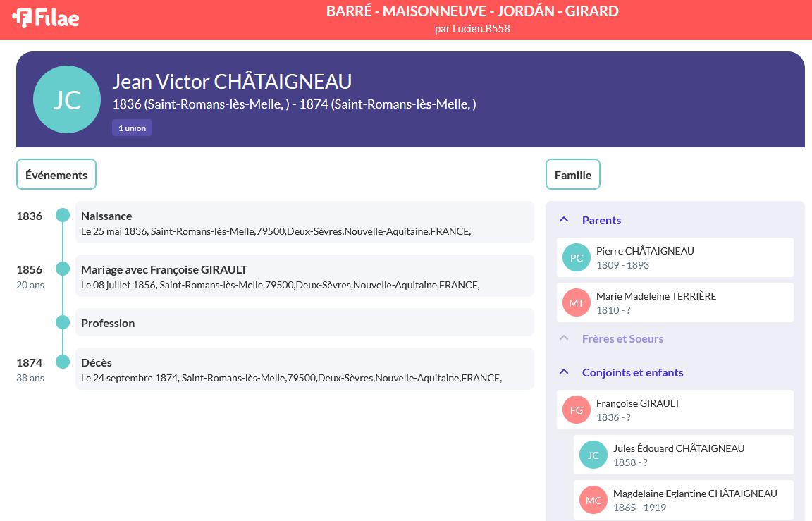Screen dimensions: 812x521
Task: Open the Naissance event card
Action: click(304, 222)
